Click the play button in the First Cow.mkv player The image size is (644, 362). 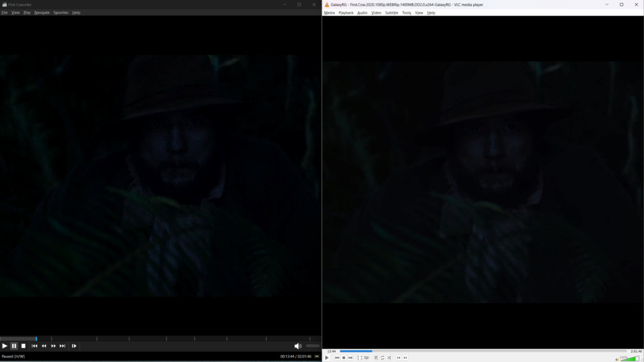(4, 346)
